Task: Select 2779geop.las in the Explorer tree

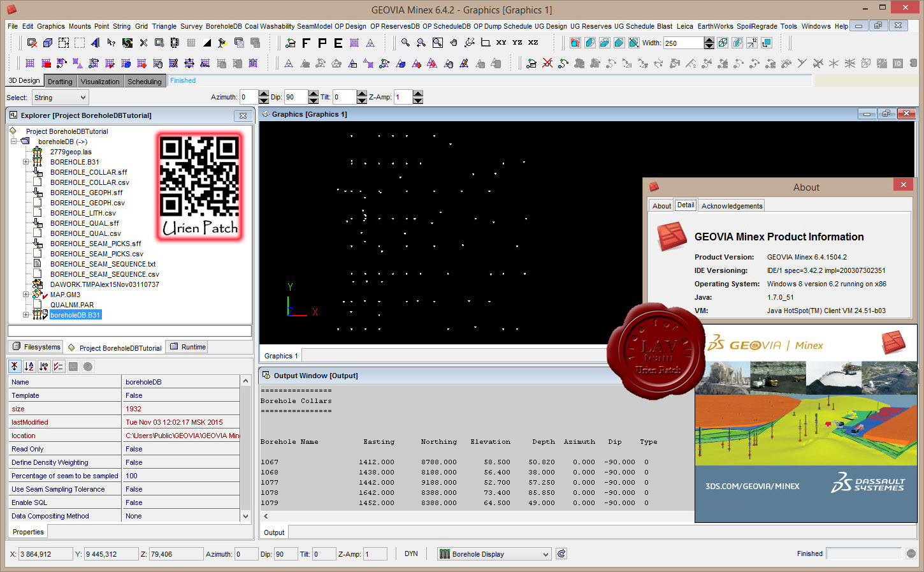Action: [71, 152]
